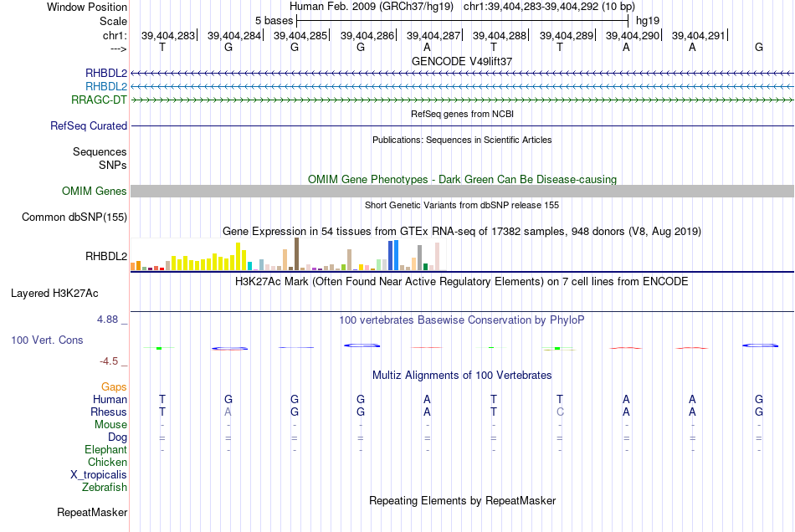Click the Scale track label
Viewport: 795px width, 532px height.
click(x=113, y=21)
